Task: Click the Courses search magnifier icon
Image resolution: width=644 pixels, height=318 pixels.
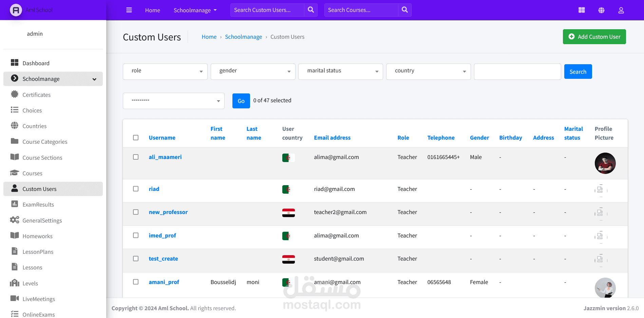Action: point(405,10)
